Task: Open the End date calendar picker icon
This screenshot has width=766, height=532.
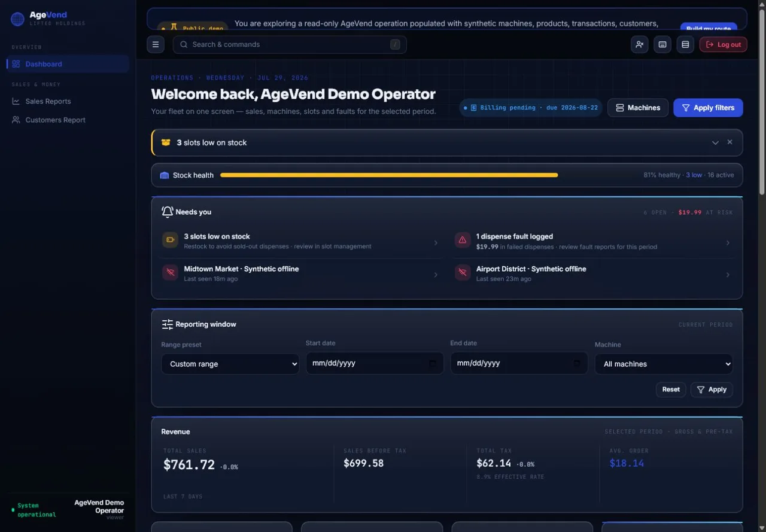Action: click(x=577, y=363)
